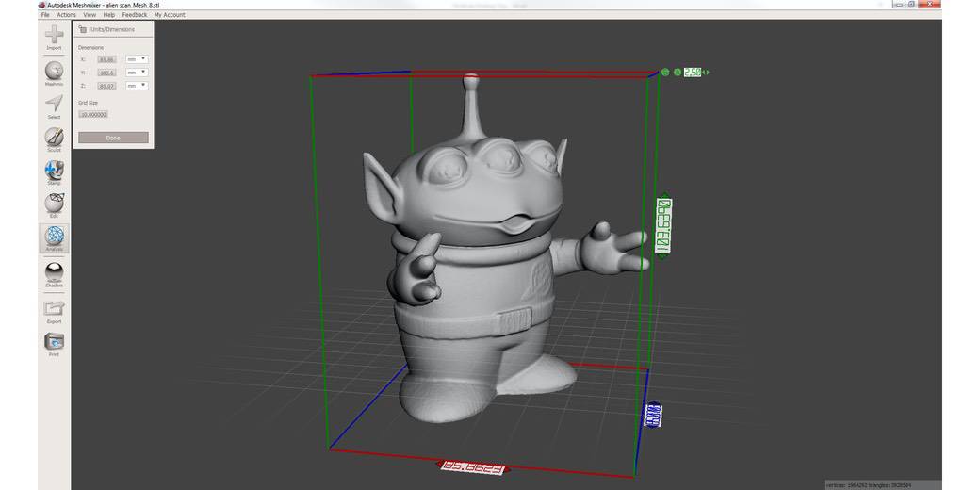980x490 pixels.
Task: Click the first green circle icon by bounding box corner
Action: click(x=665, y=72)
